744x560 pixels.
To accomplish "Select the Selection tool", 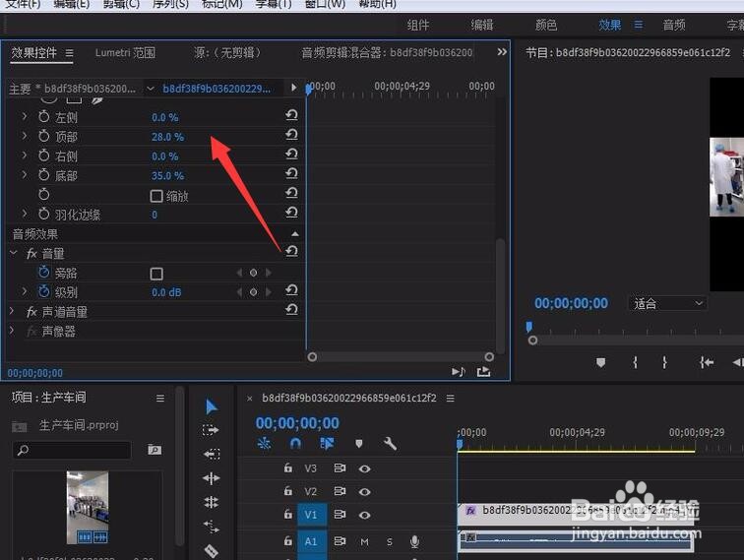I will click(x=212, y=406).
